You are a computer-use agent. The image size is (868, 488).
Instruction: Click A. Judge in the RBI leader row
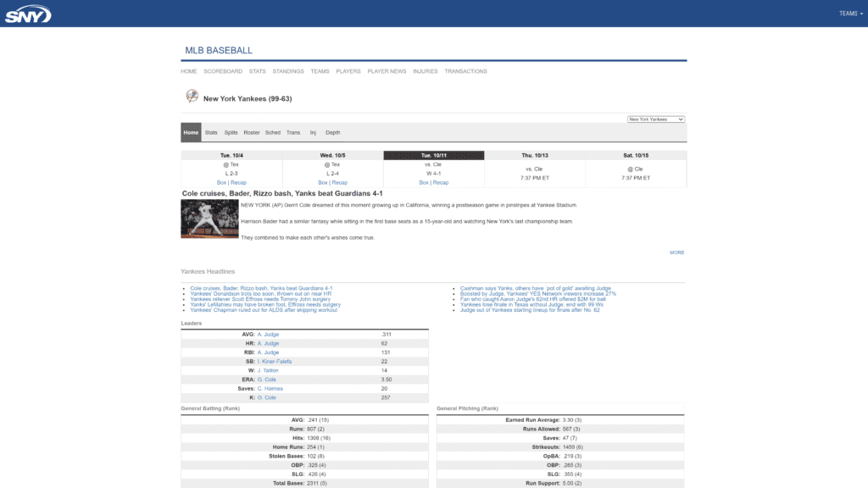coord(268,352)
